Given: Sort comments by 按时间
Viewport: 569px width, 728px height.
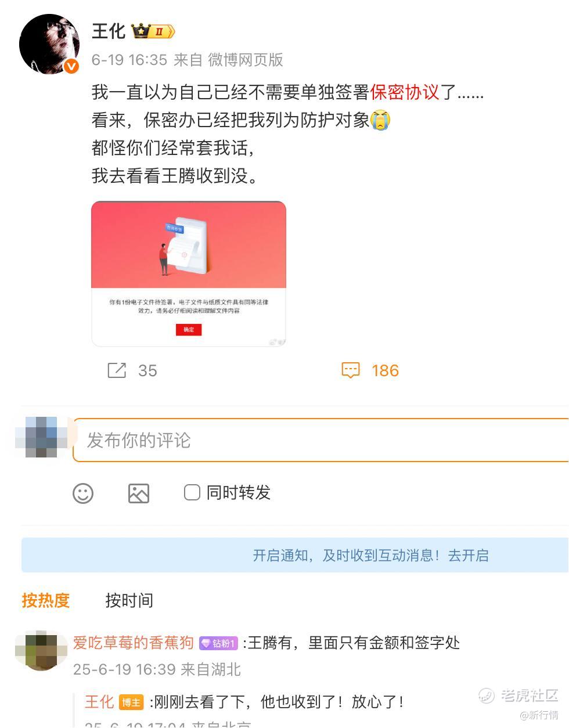Looking at the screenshot, I should coord(129,600).
